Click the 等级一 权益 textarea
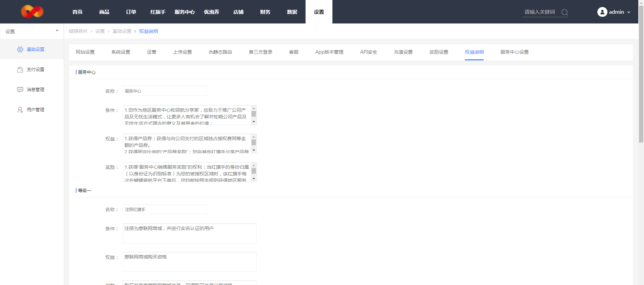 tap(190, 262)
